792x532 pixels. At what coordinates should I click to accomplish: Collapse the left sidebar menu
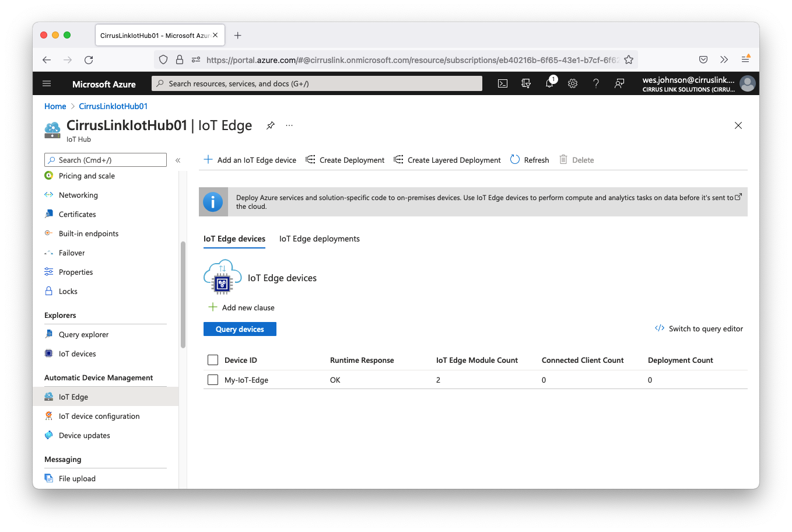pyautogui.click(x=178, y=160)
